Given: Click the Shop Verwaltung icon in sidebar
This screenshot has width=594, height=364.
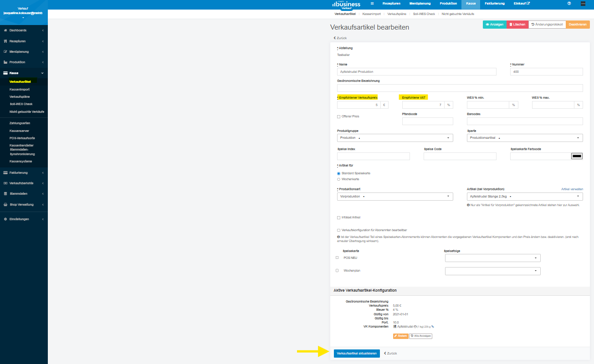Looking at the screenshot, I should point(5,205).
